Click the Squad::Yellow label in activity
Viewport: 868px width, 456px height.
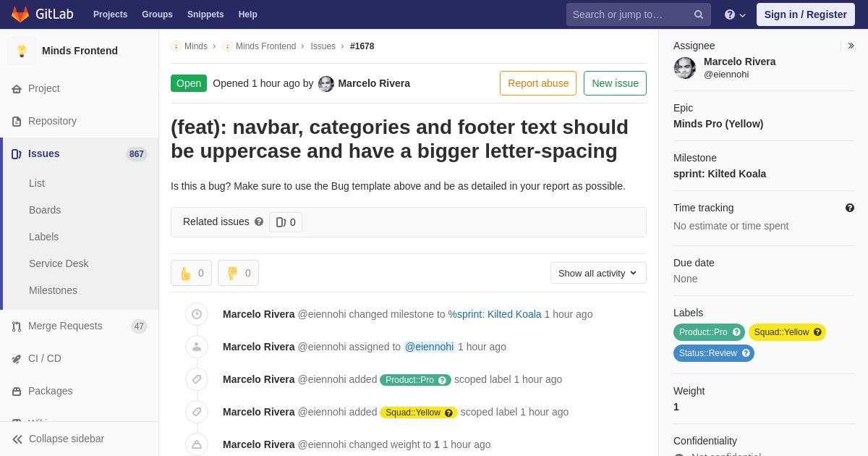[x=419, y=413]
